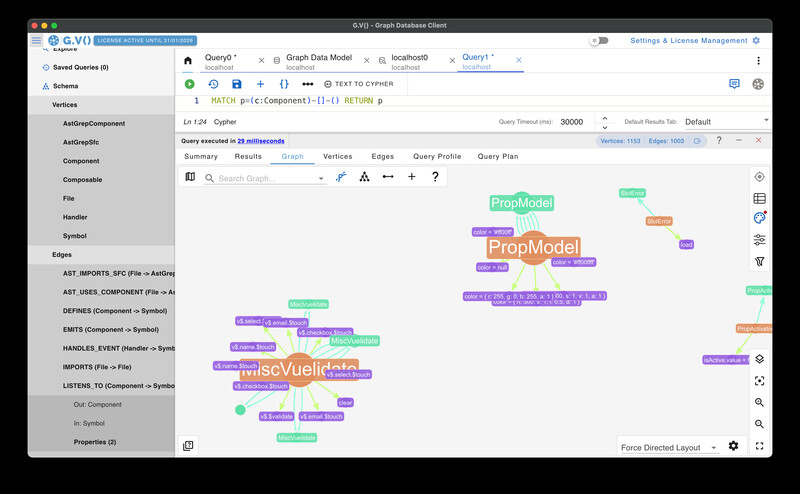800x494 pixels.
Task: Click the double-arrow edge icon in graph toolbar
Action: tap(388, 177)
